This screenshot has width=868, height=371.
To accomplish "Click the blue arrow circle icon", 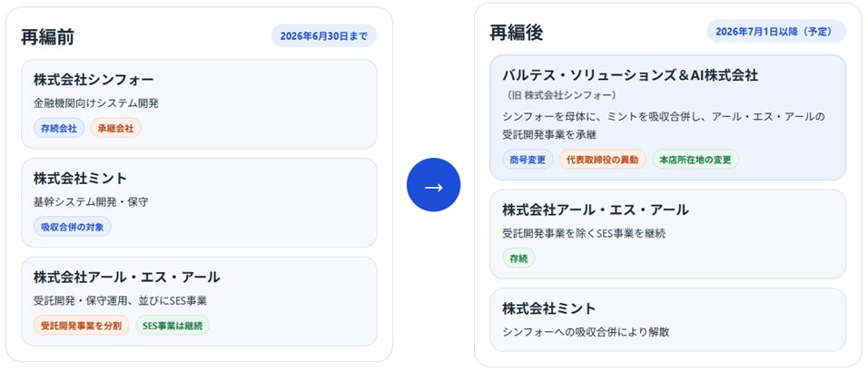I will coord(433,185).
